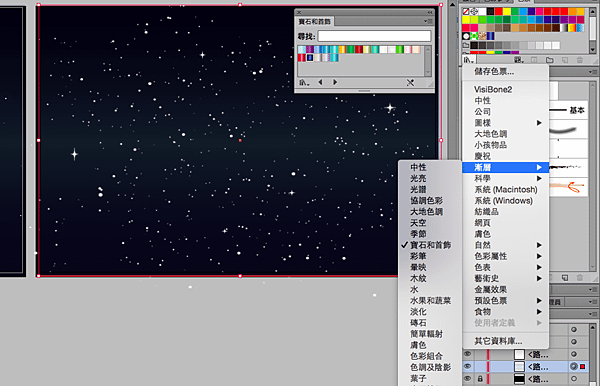The image size is (600, 386).
Task: Click the target circle of the selected 路 layer row
Action: 573,366
